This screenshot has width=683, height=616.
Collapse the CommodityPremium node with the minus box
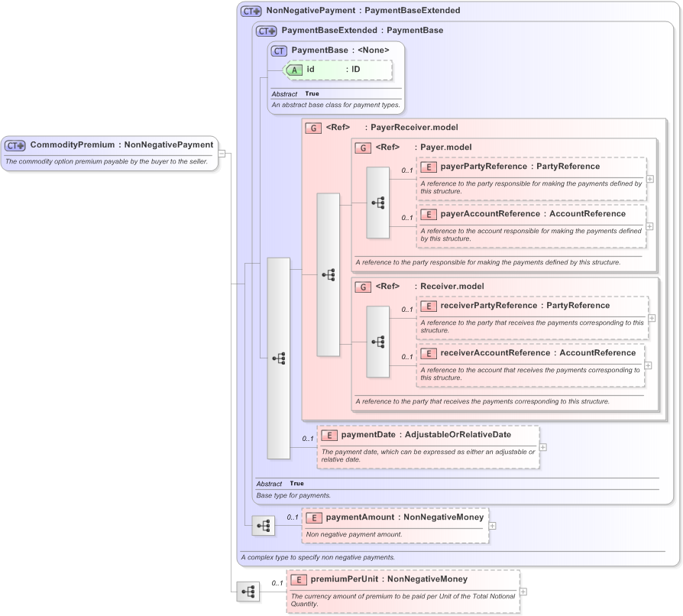pyautogui.click(x=222, y=154)
